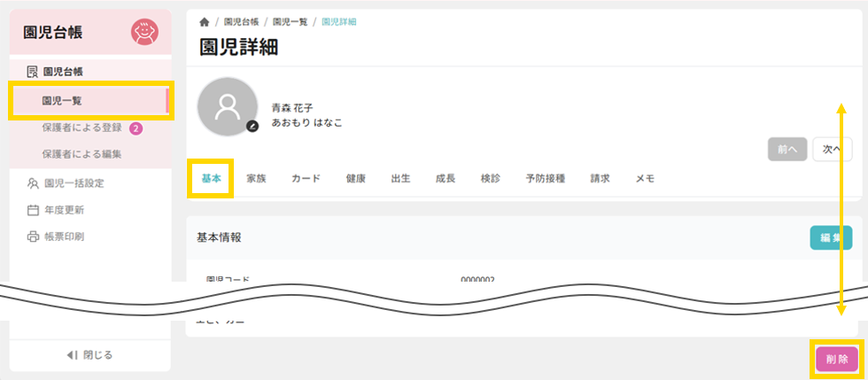Open the 予防接種 tab
The height and width of the screenshot is (380, 868).
coord(545,178)
